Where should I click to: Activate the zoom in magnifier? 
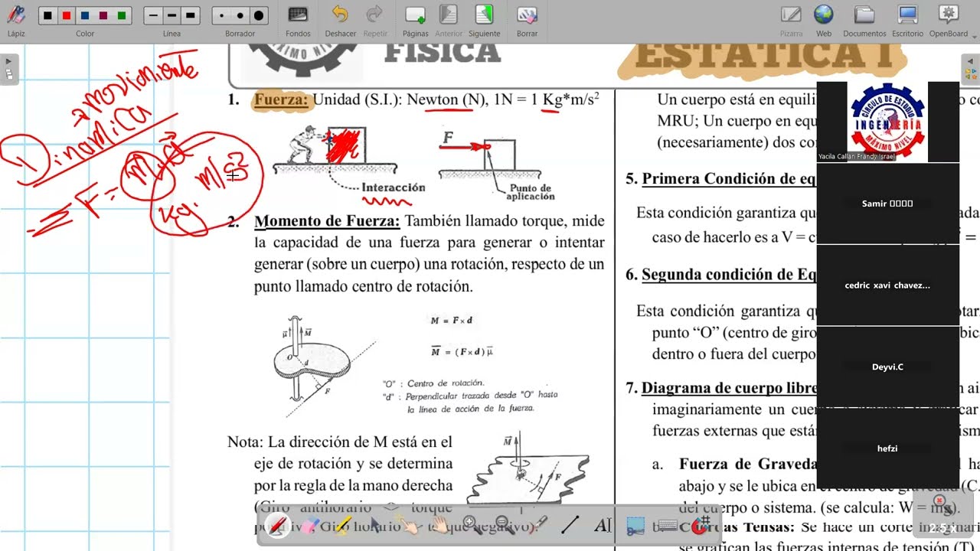472,526
